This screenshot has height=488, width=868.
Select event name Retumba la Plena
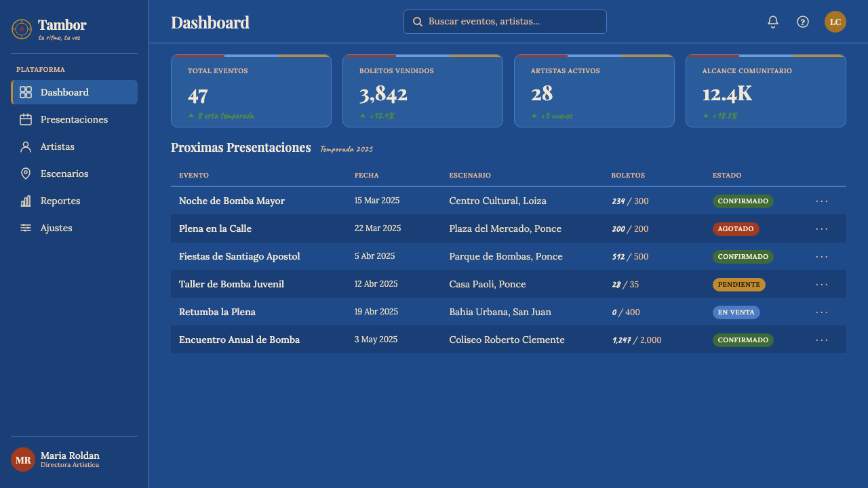(x=217, y=312)
